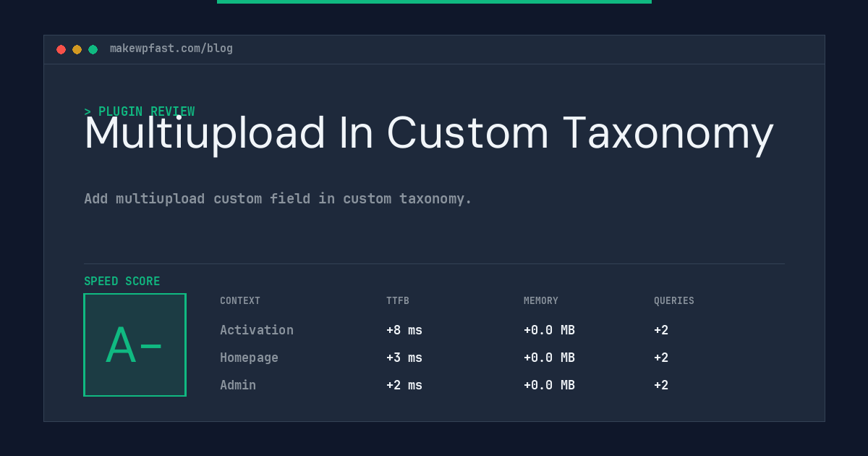Click the Homepage queries value '+2'
The image size is (868, 456).
coord(661,358)
